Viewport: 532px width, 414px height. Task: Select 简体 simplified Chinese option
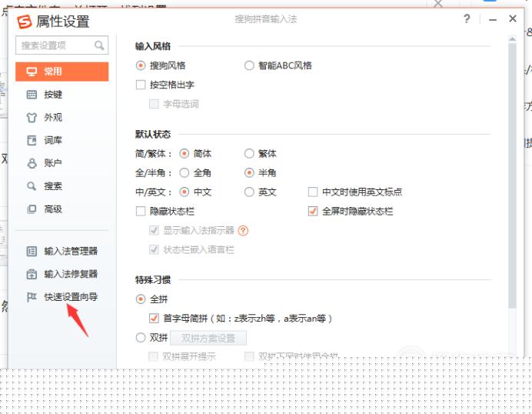[184, 153]
